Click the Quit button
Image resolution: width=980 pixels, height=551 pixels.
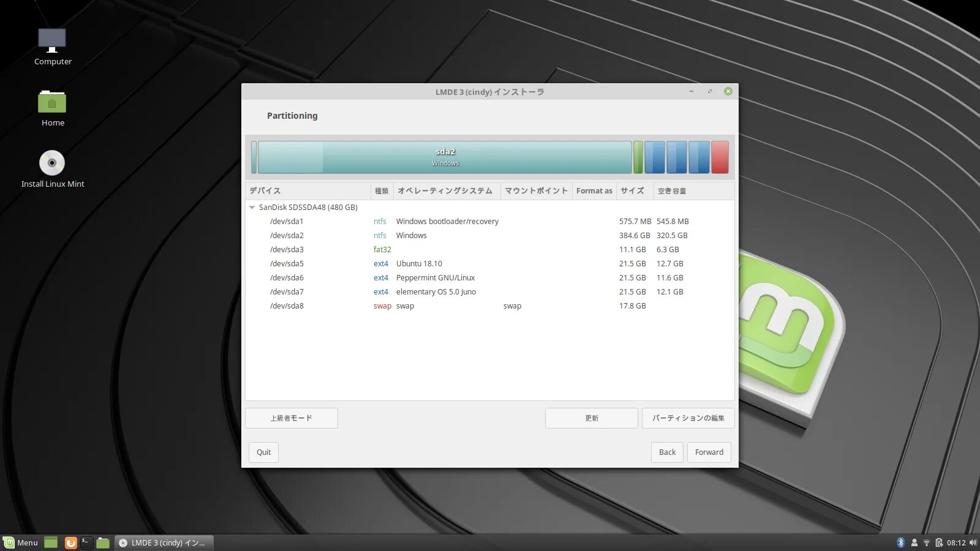click(x=264, y=452)
